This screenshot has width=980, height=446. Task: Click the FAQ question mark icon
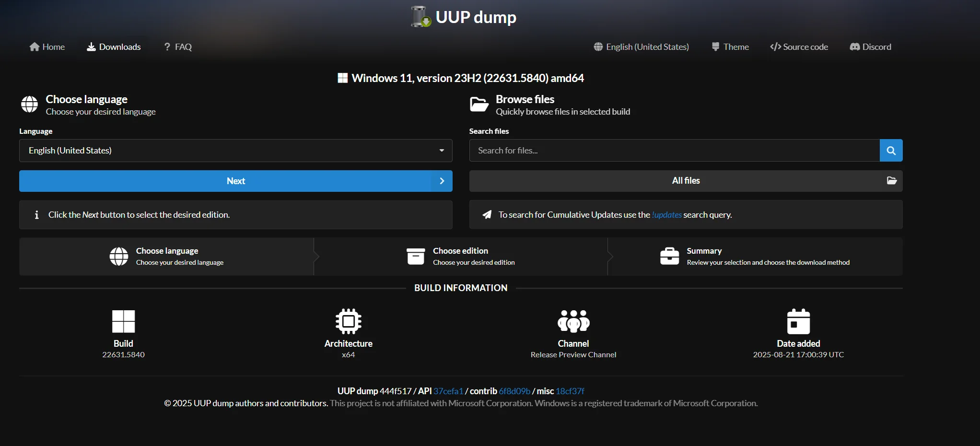167,47
